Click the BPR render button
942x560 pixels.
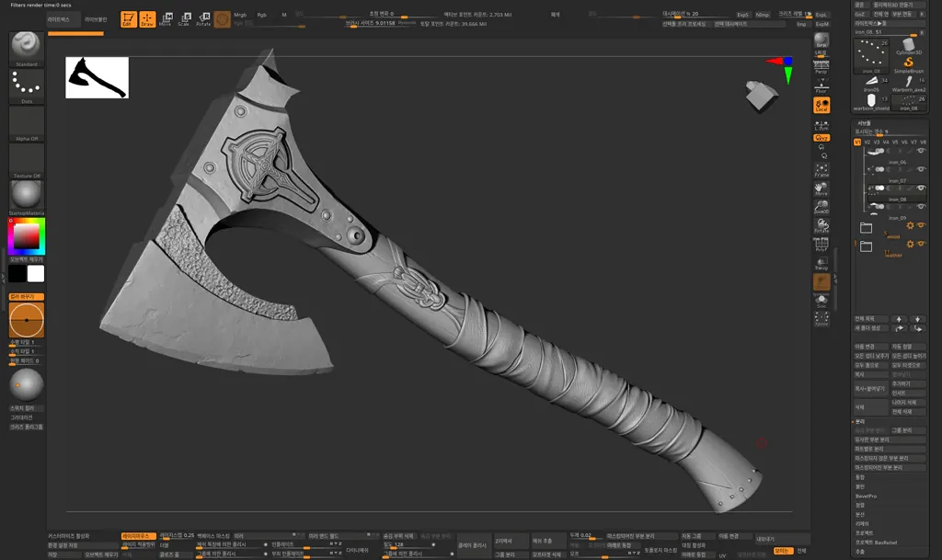point(821,41)
